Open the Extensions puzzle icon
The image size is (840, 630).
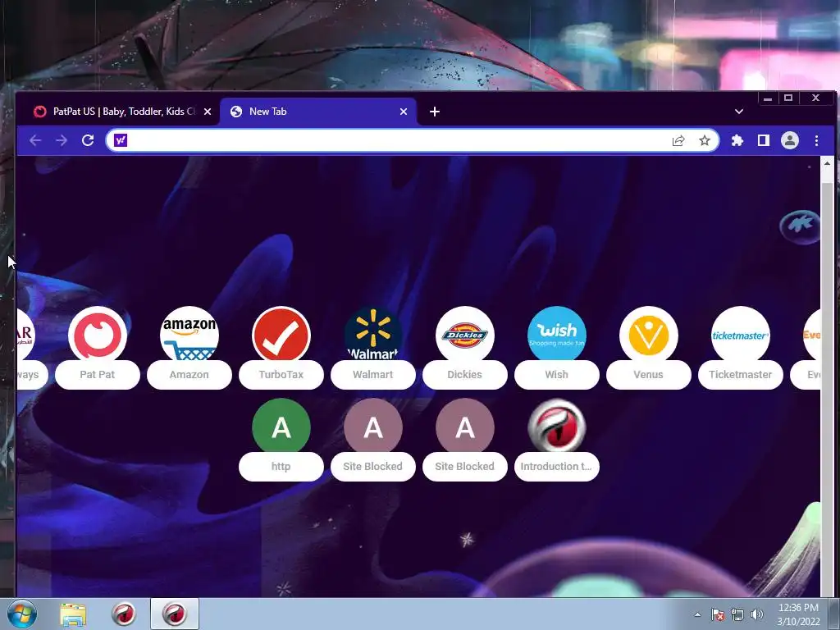737,140
